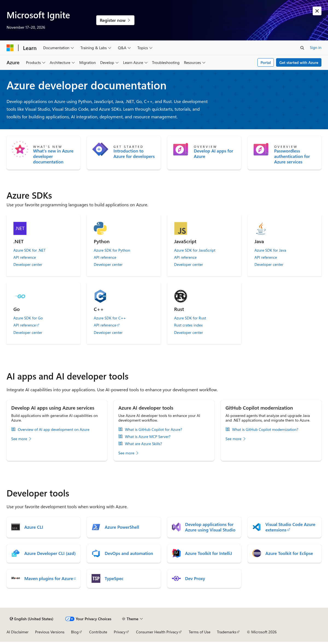The height and width of the screenshot is (644, 328).
Task: Click the What's new star icon
Action: point(20,149)
